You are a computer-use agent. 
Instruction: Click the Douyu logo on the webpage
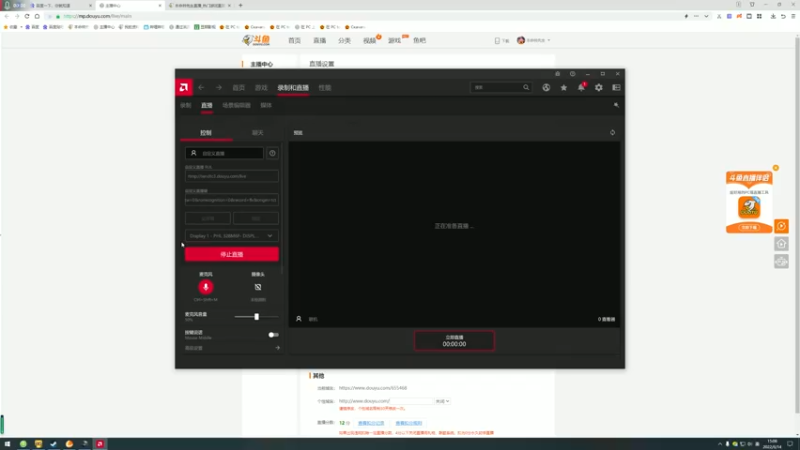click(x=257, y=40)
